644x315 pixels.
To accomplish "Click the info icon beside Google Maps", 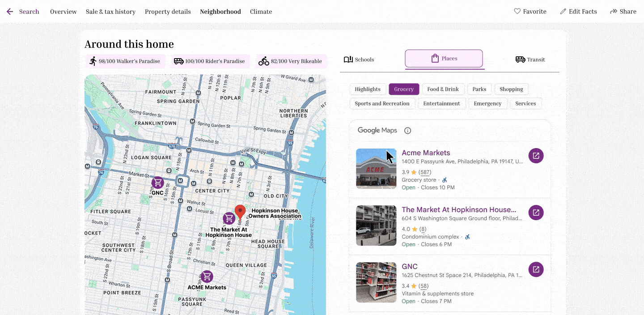I will click(407, 130).
